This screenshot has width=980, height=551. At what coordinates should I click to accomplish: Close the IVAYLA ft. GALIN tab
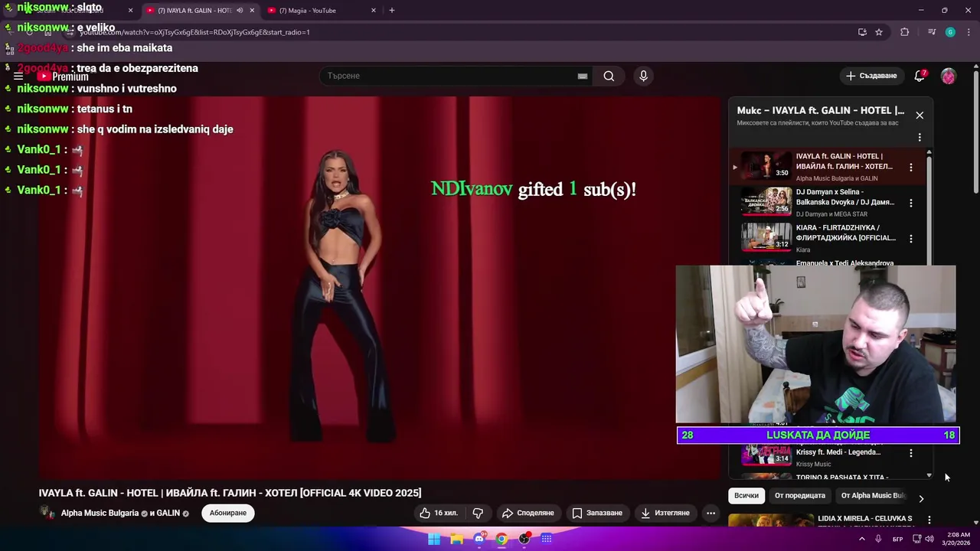(x=252, y=11)
